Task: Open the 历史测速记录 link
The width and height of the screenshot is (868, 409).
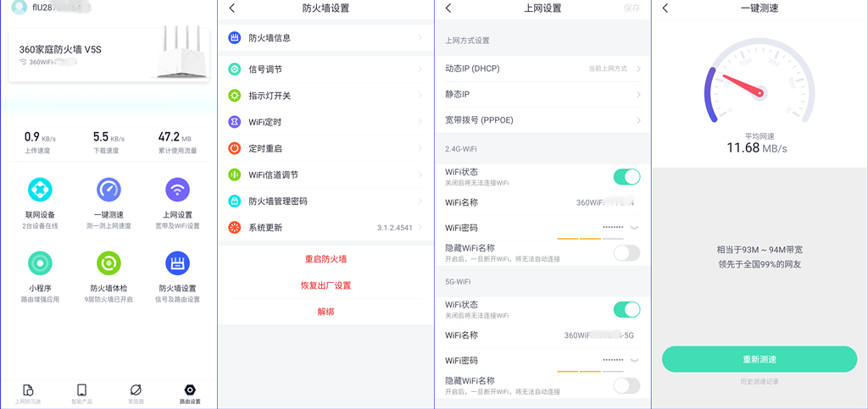Action: [x=759, y=381]
